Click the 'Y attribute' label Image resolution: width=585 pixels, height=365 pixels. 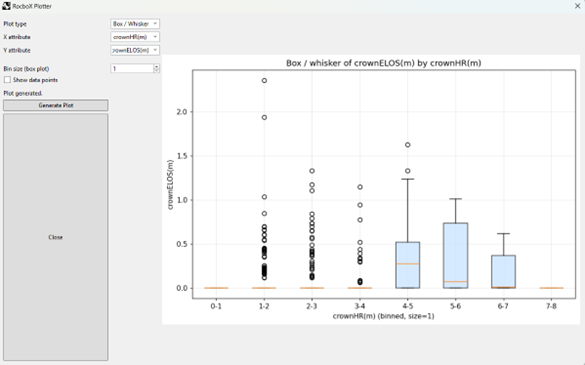pos(17,50)
